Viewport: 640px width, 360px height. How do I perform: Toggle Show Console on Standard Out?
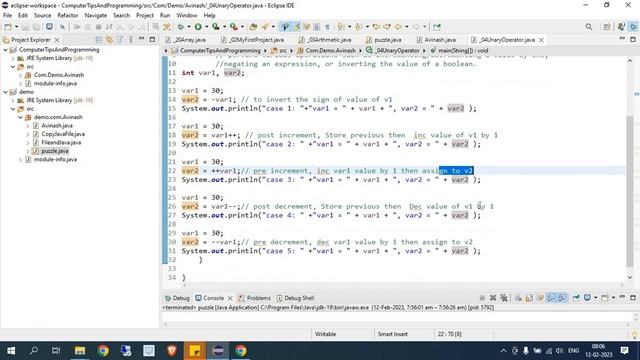click(551, 298)
